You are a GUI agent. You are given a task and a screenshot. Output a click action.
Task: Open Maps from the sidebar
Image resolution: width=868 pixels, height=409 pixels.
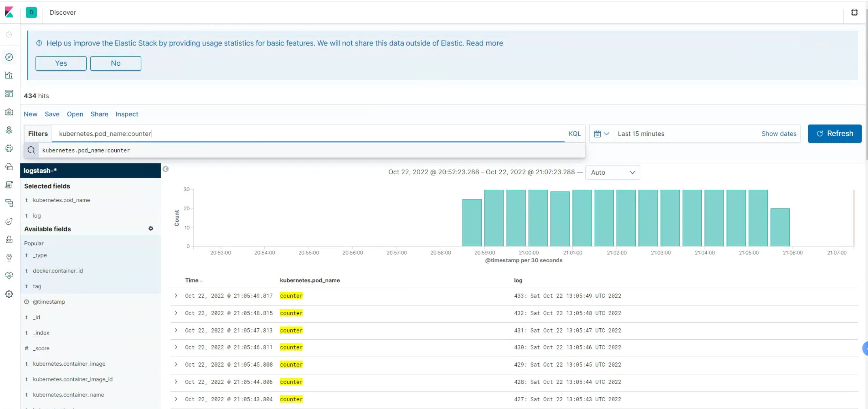pyautogui.click(x=9, y=130)
